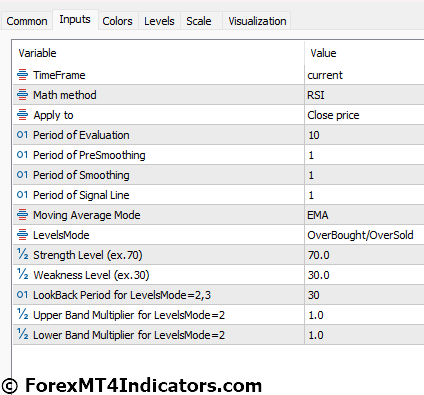Select 'Upper Band Multiplier for LevelsMode=2' label
This screenshot has width=424, height=395.
[129, 315]
